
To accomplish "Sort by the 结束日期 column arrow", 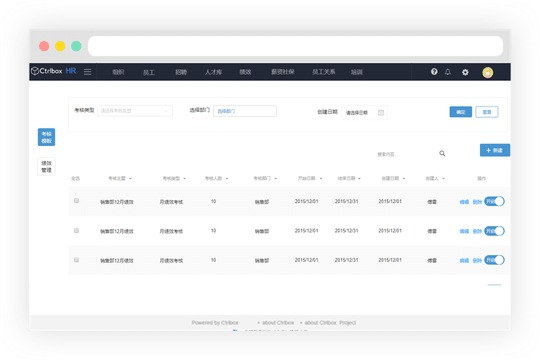I will [359, 178].
